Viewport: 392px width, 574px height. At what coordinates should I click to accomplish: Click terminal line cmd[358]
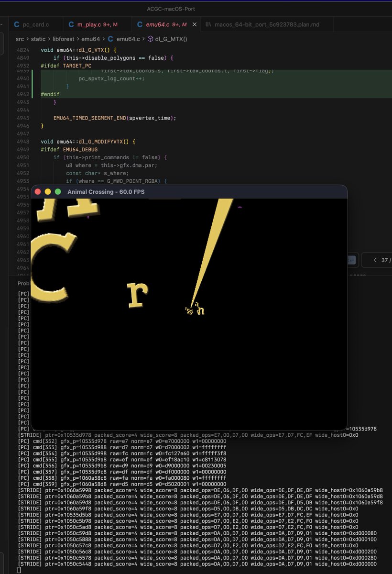pos(121,478)
